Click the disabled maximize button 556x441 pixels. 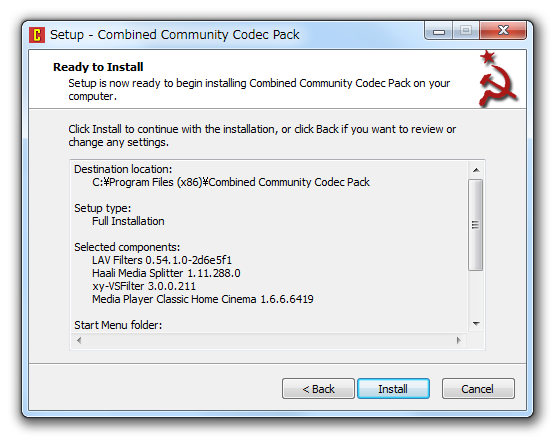point(466,31)
